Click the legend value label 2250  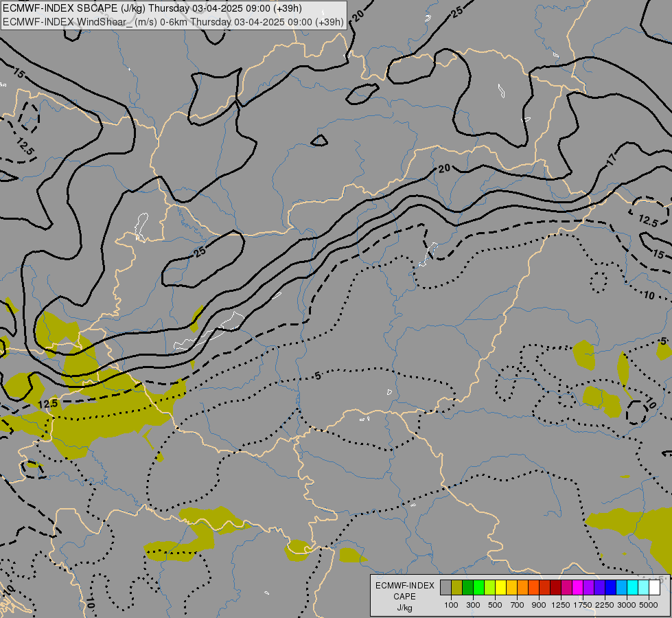click(605, 605)
